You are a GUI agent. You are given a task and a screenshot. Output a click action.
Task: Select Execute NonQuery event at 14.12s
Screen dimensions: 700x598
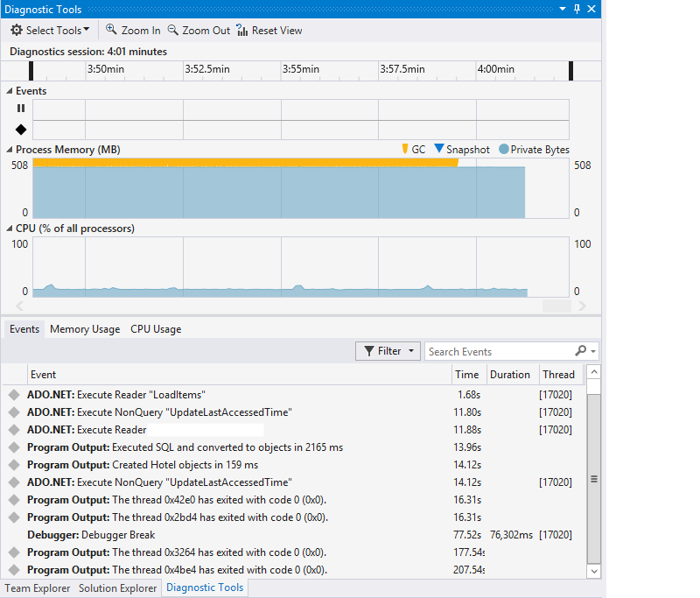click(x=293, y=482)
